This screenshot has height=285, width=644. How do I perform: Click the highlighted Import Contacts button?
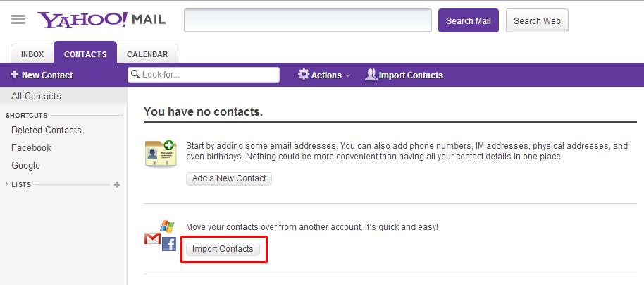223,249
